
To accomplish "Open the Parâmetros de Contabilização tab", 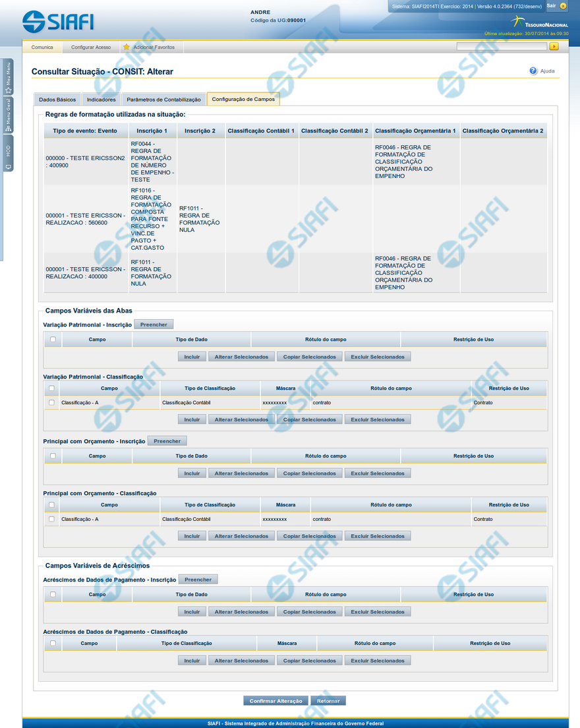I will pos(163,100).
